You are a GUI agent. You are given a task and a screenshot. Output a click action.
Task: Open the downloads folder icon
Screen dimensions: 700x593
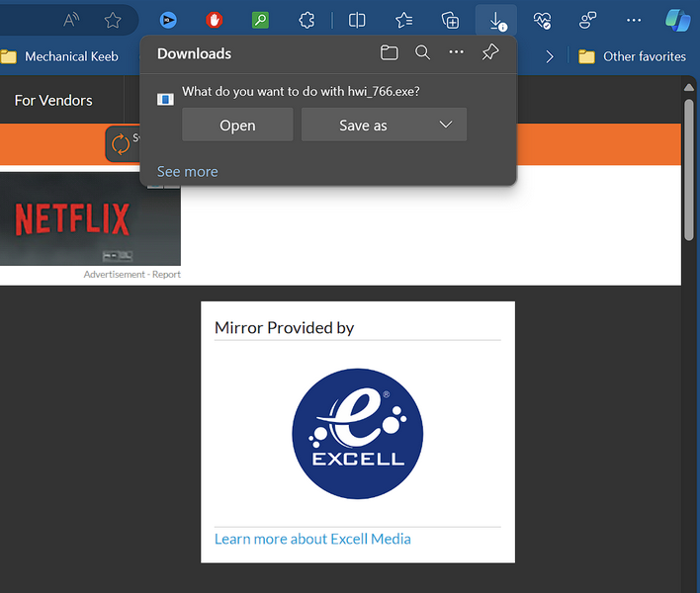pyautogui.click(x=390, y=53)
